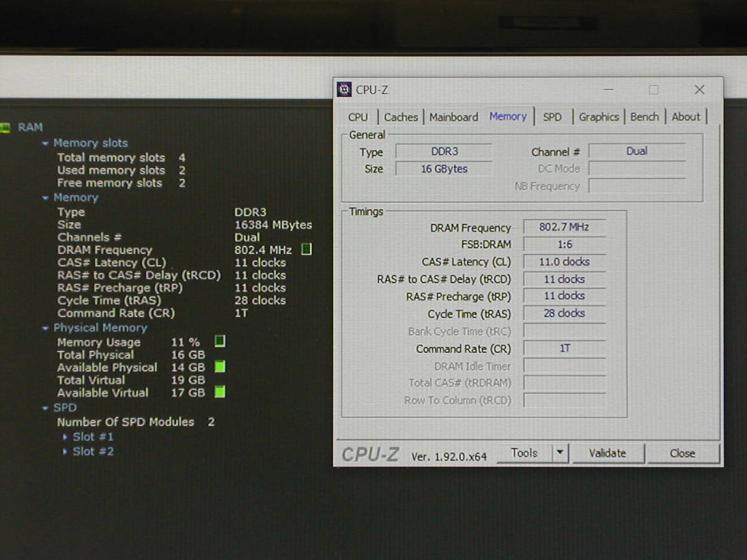This screenshot has width=747, height=560.
Task: Click 'RAS# to CAS# Delay (tRCD)' in Speccy
Action: click(139, 275)
